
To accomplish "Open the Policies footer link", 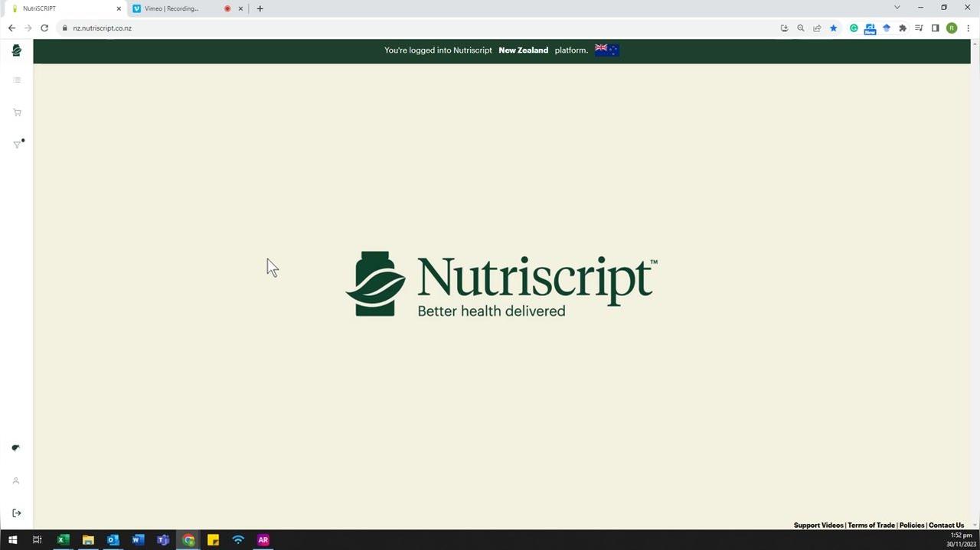I will pos(912,526).
